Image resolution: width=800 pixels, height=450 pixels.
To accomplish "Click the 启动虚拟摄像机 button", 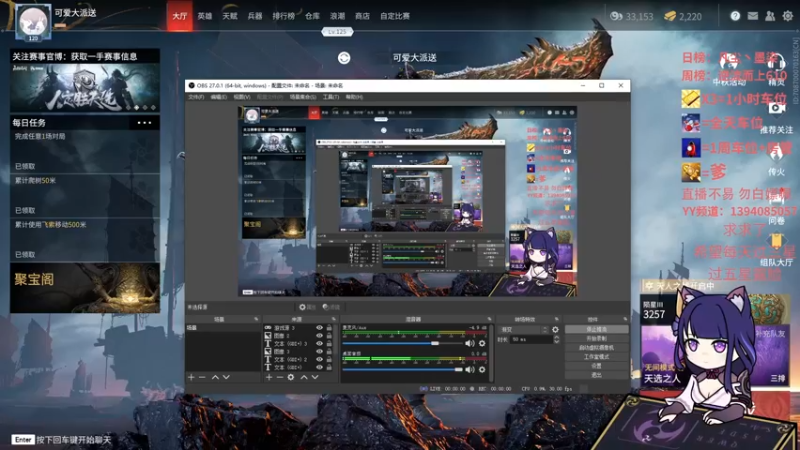I will (x=596, y=348).
